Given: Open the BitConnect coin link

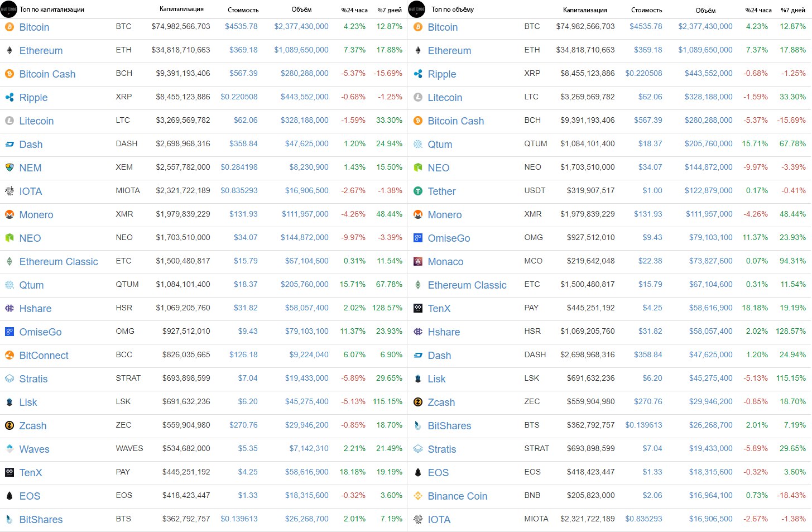Looking at the screenshot, I should pyautogui.click(x=44, y=356).
